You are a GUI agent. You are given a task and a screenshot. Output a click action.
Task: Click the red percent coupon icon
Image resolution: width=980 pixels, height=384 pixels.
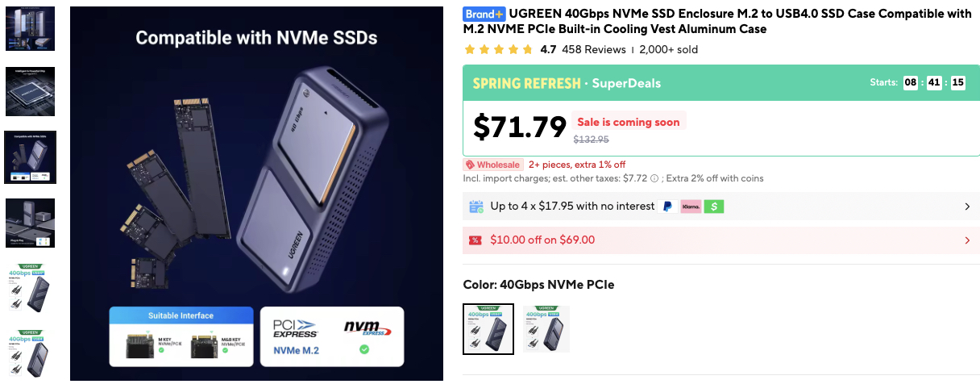[475, 240]
